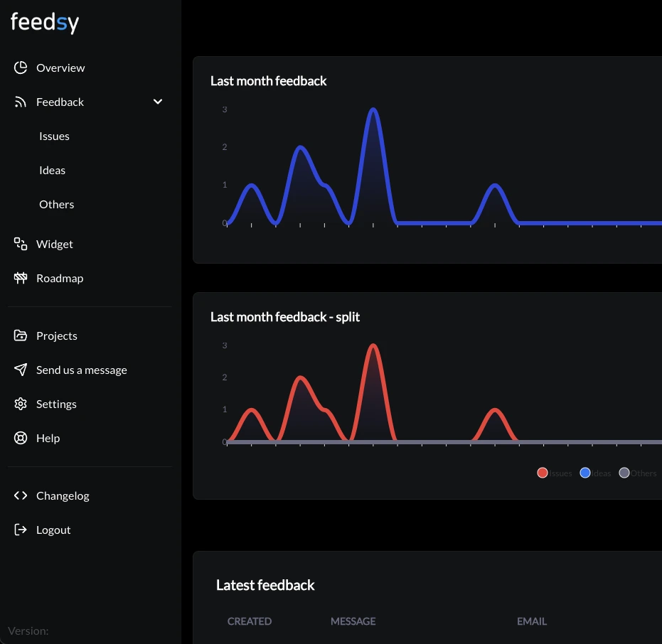Open the Ideas feedback subsection
The image size is (662, 644).
coord(52,170)
